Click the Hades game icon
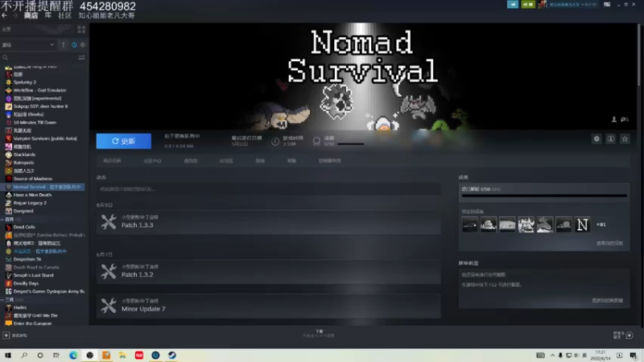 (9, 307)
